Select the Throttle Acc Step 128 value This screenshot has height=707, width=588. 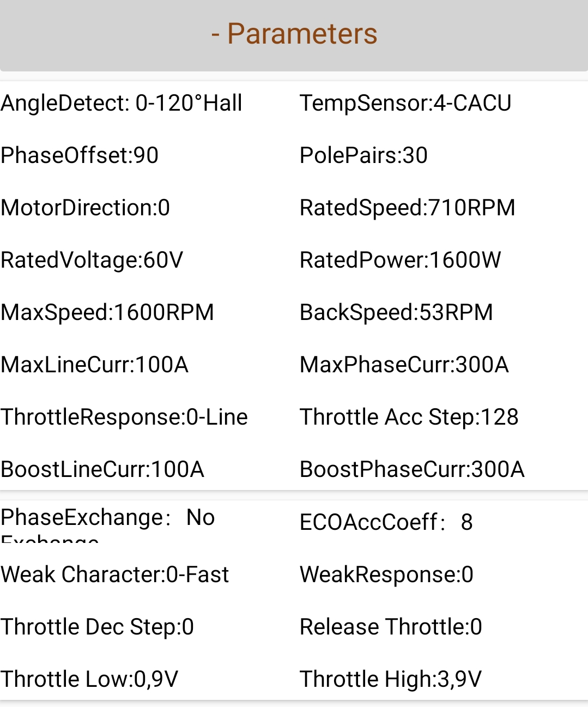click(409, 417)
